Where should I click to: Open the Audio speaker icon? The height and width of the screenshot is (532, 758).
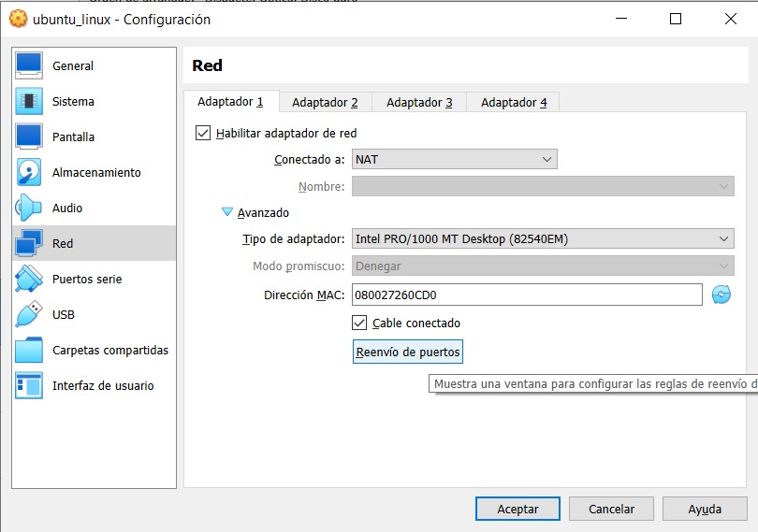point(29,208)
